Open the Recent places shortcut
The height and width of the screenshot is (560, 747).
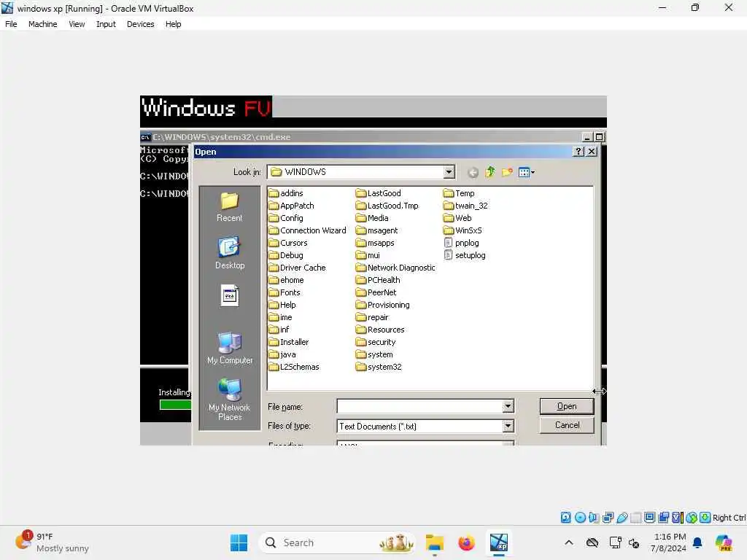pos(229,207)
